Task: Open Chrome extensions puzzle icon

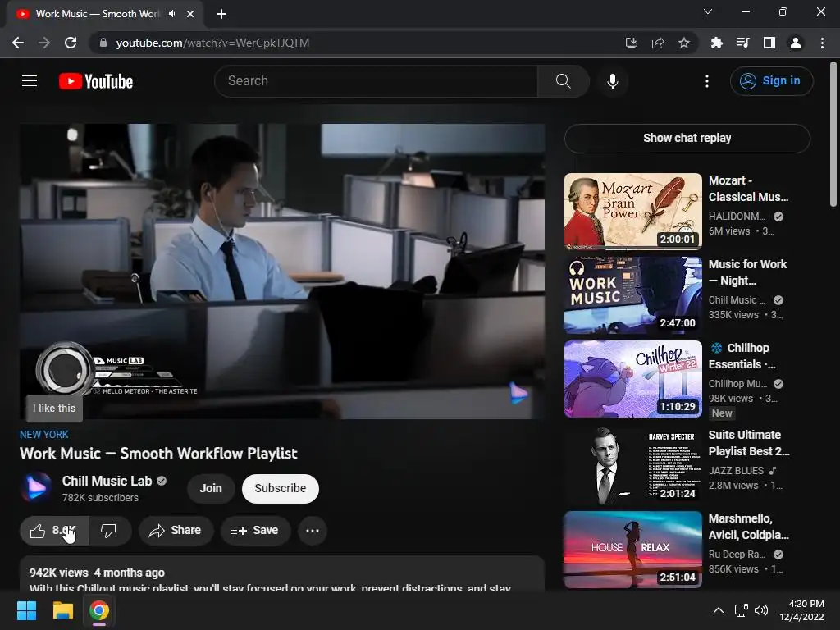Action: point(716,43)
